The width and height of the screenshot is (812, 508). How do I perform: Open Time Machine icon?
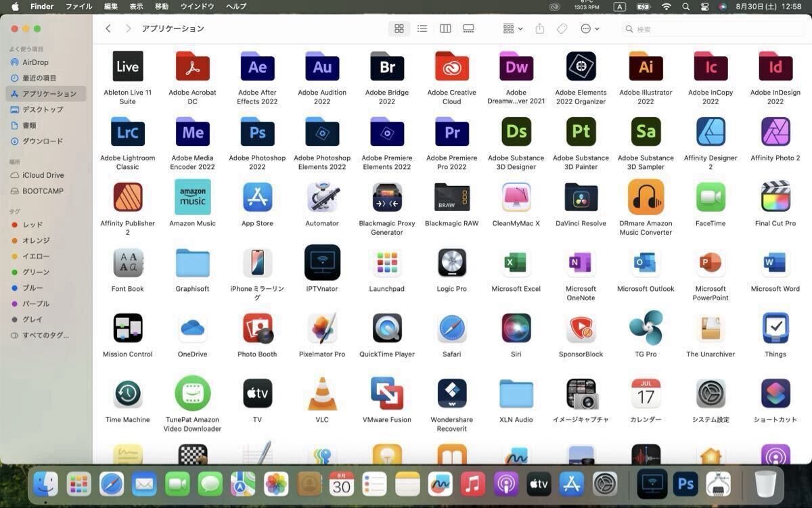(127, 394)
